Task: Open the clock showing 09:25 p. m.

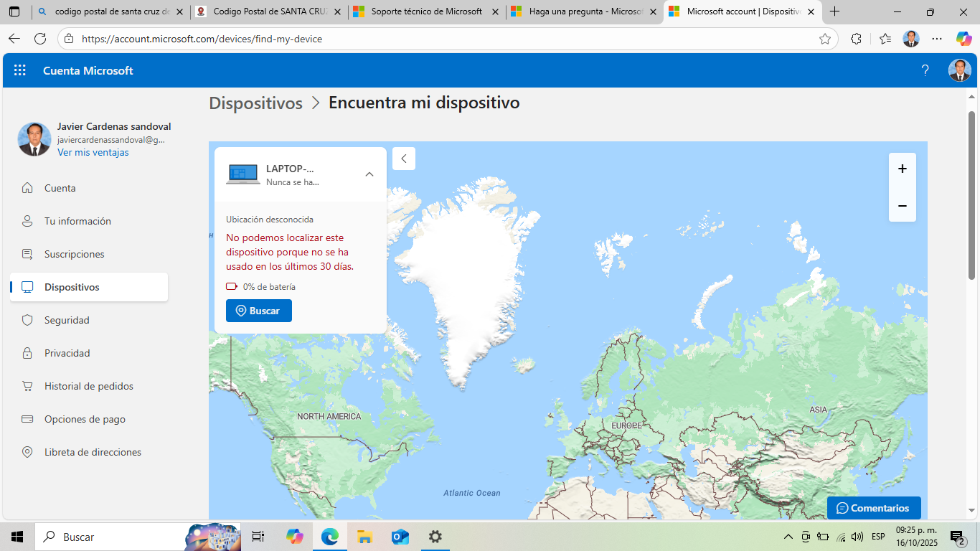Action: pos(916,537)
